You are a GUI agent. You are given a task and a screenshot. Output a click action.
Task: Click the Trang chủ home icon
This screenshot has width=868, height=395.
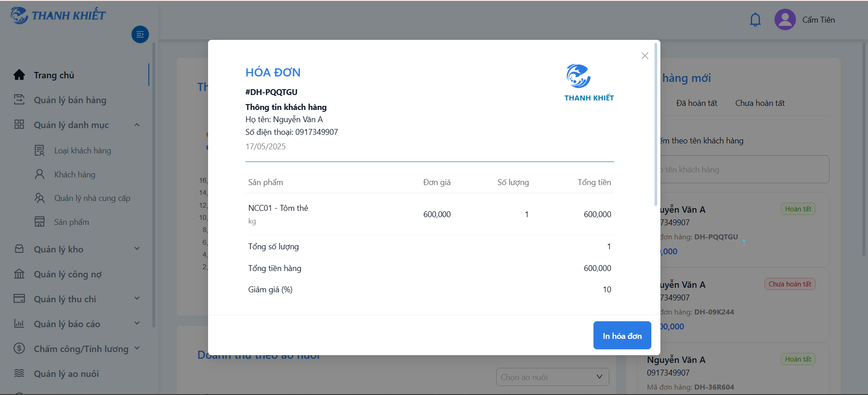[19, 75]
